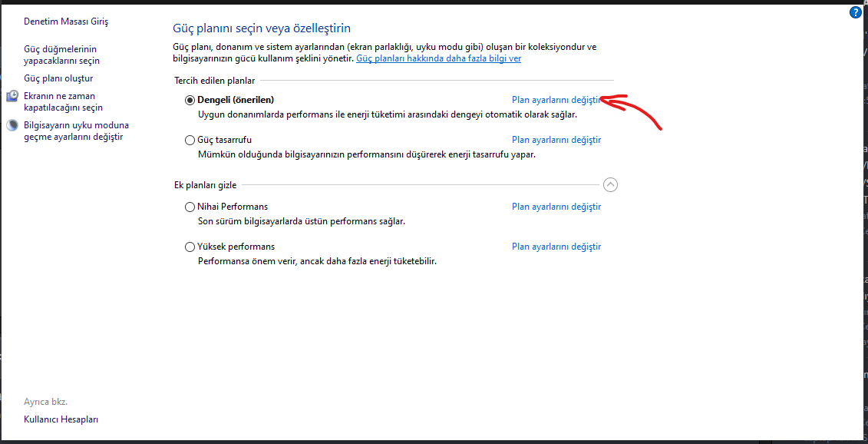The image size is (868, 444).
Task: Click Güç planı oluştur link
Action: (x=58, y=78)
